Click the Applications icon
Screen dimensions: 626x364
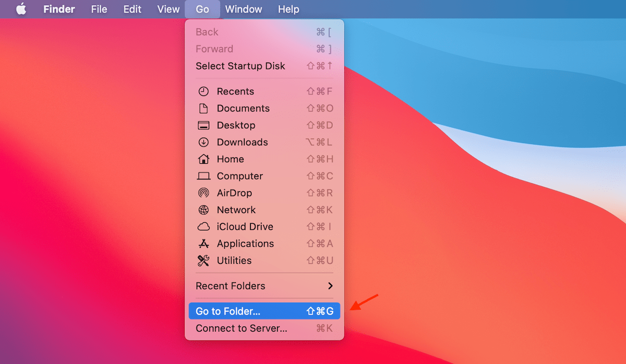pyautogui.click(x=203, y=244)
